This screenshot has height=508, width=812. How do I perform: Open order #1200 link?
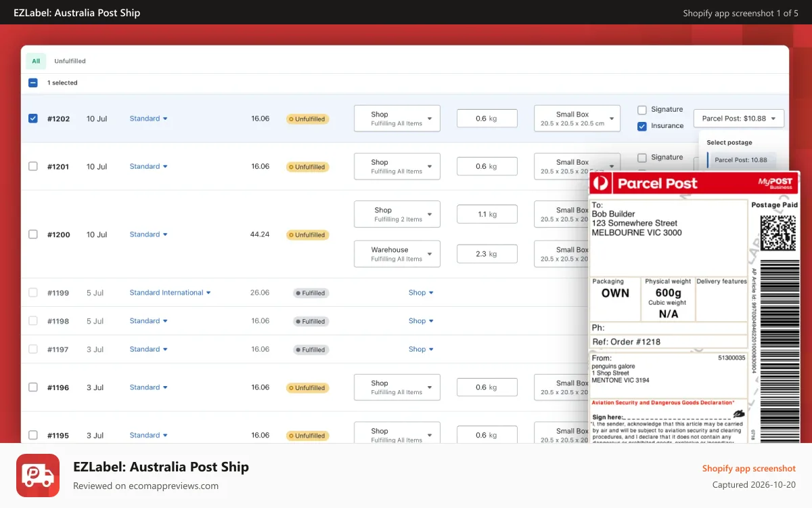[58, 235]
